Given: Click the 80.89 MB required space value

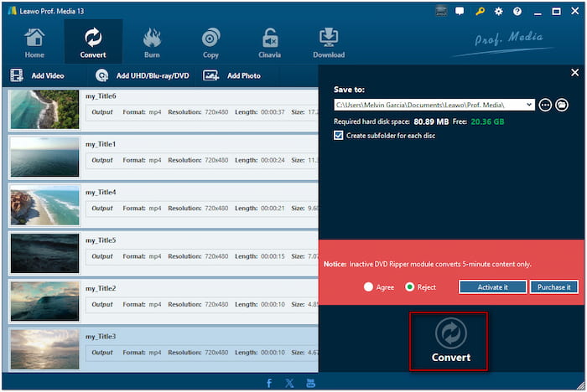Looking at the screenshot, I should coord(431,121).
